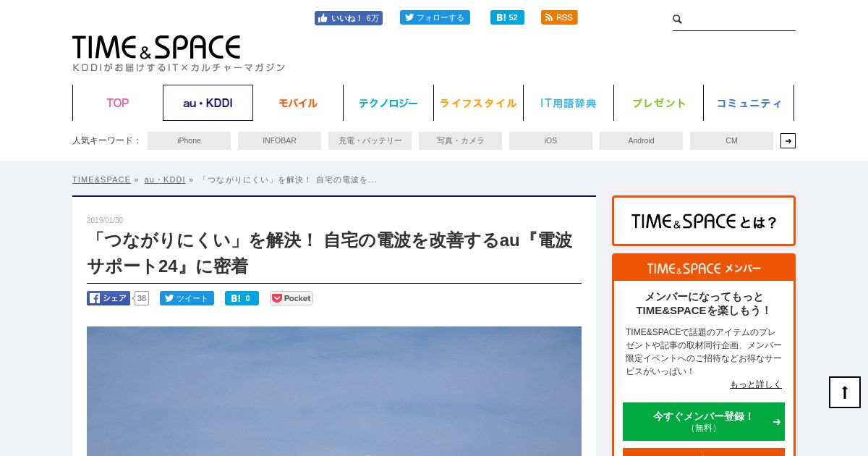Open the プレゼント navigation tab

(x=659, y=103)
